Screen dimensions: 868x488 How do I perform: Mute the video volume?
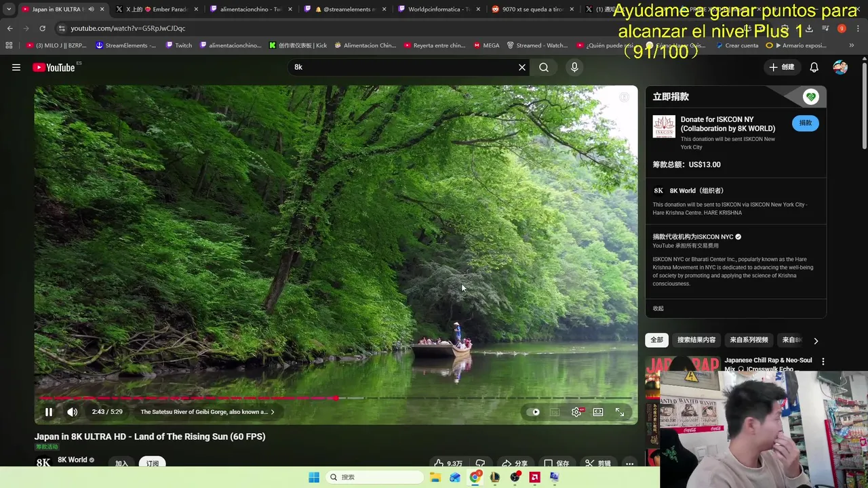coord(73,412)
